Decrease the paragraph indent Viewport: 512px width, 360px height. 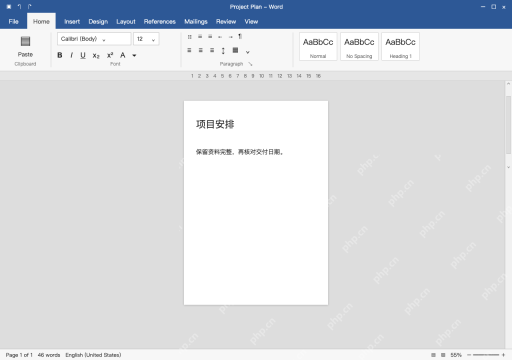(220, 37)
